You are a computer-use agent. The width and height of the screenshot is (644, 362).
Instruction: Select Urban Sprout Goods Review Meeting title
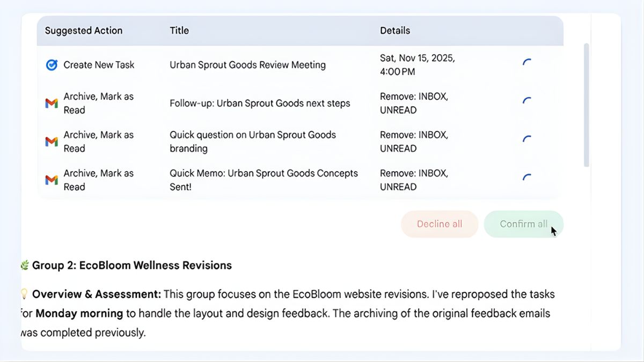[247, 65]
